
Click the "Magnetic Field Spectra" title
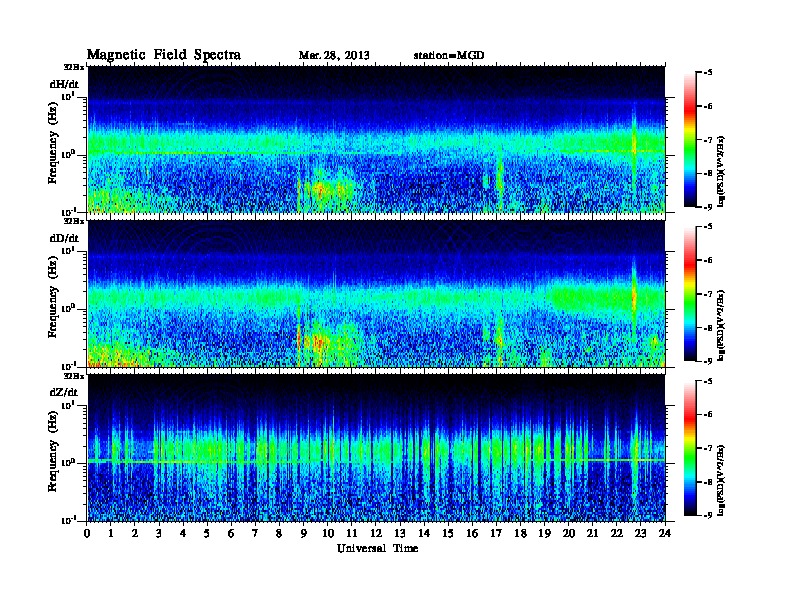(164, 55)
